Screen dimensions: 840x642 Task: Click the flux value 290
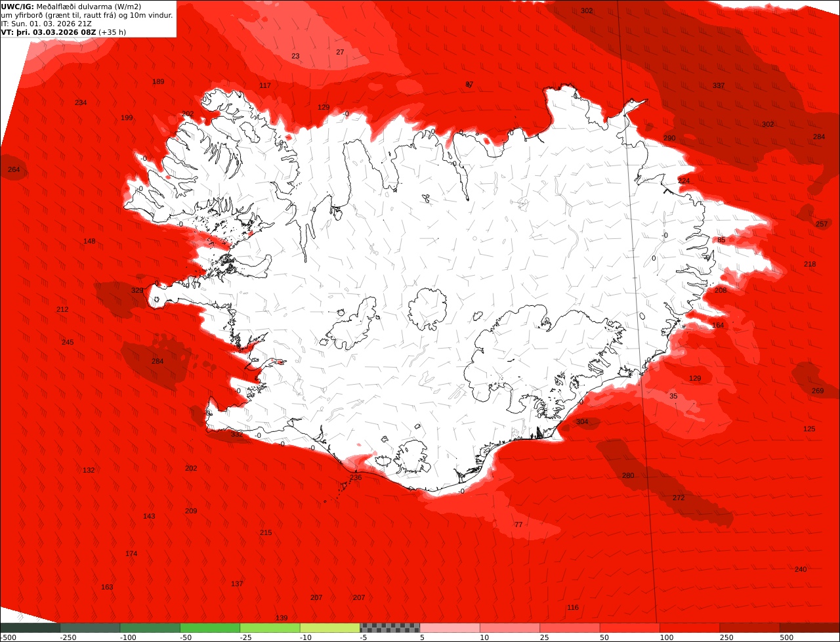point(669,139)
